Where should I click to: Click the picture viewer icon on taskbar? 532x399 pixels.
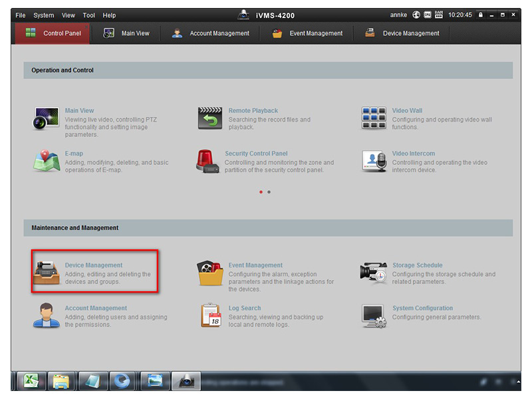(155, 381)
